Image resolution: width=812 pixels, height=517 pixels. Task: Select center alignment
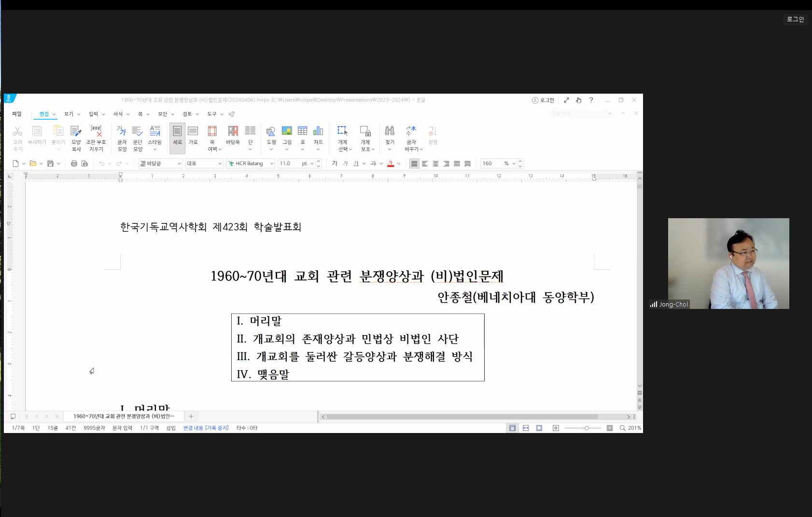[x=435, y=164]
